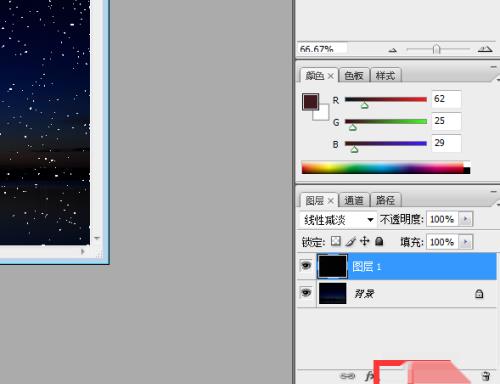Open the 线性减淡 blend mode dropdown

[x=338, y=220]
